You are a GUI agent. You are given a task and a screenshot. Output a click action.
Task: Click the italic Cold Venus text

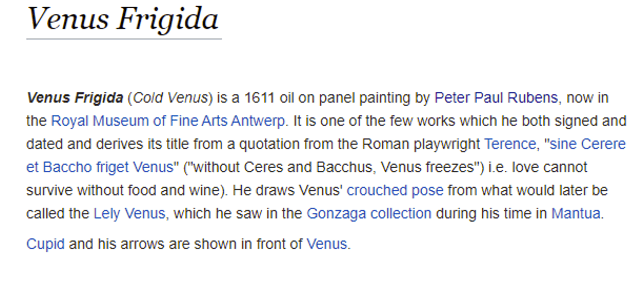tap(170, 98)
